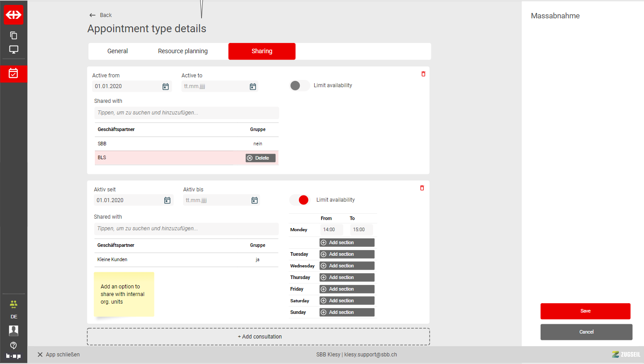Image resolution: width=644 pixels, height=364 pixels.
Task: Open the help question mark icon
Action: click(x=13, y=345)
